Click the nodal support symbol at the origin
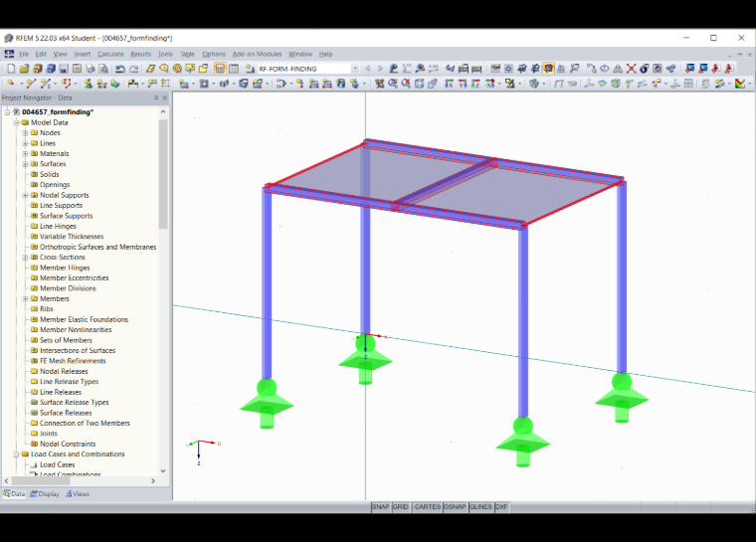Screen dimensions: 756x542 [365, 359]
